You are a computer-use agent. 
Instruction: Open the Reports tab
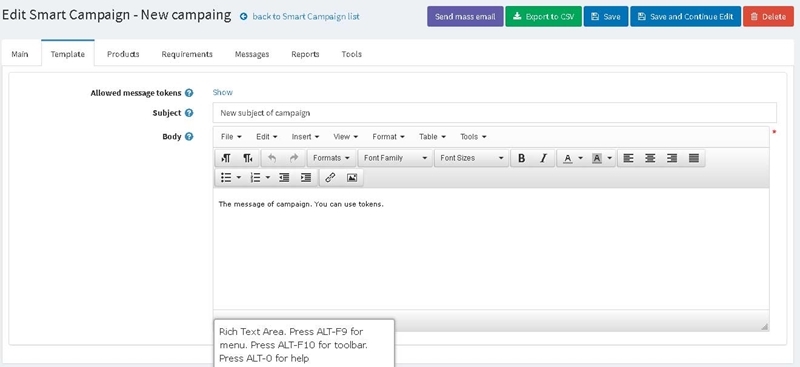pyautogui.click(x=305, y=54)
